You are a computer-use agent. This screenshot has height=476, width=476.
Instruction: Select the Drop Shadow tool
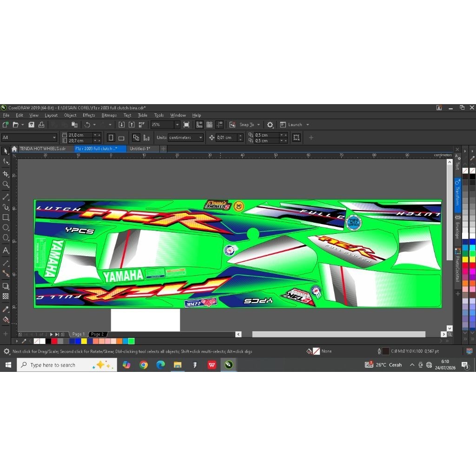tap(6, 286)
